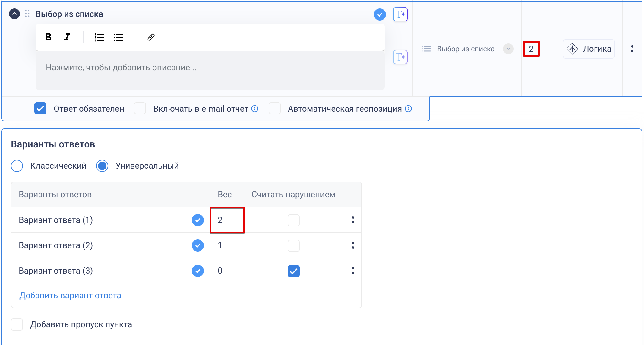Click 'Добавить вариант ответа' link
The height and width of the screenshot is (345, 644).
[x=70, y=296]
